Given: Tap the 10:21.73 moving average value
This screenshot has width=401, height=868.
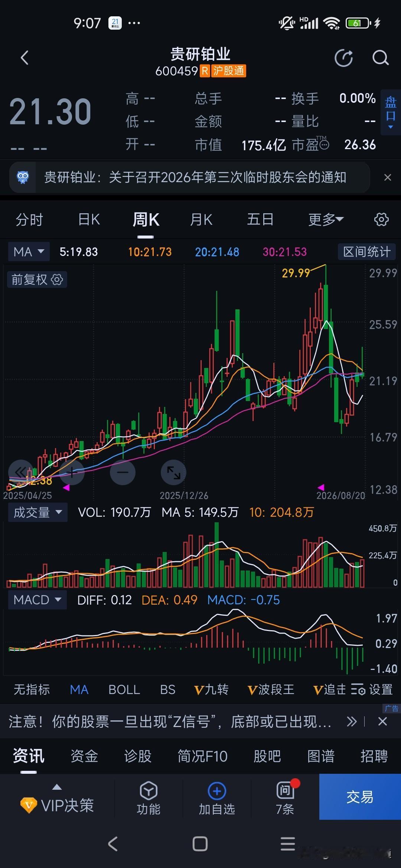Looking at the screenshot, I should pyautogui.click(x=150, y=252).
